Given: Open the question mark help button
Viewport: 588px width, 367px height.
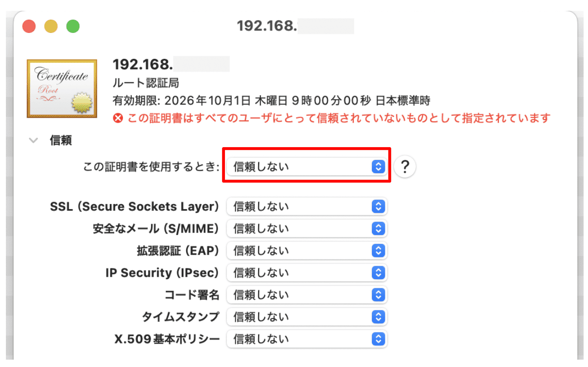Looking at the screenshot, I should [x=405, y=167].
